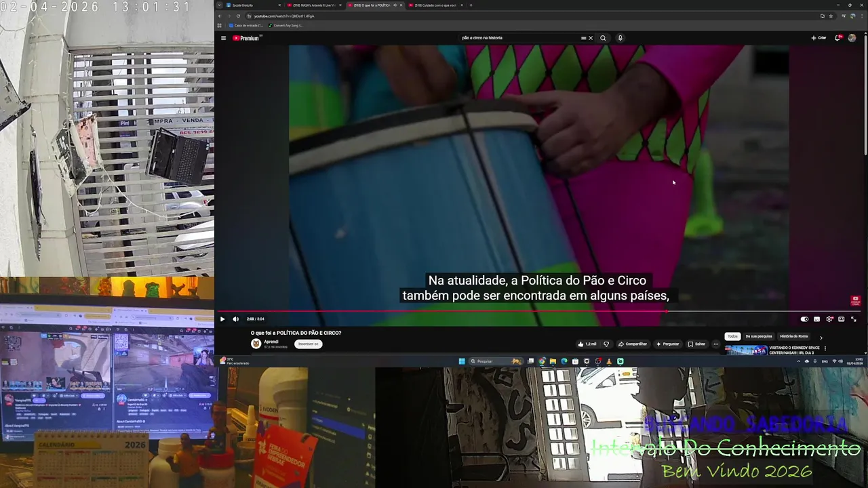Run the YouTube search magnifier button

click(x=603, y=38)
